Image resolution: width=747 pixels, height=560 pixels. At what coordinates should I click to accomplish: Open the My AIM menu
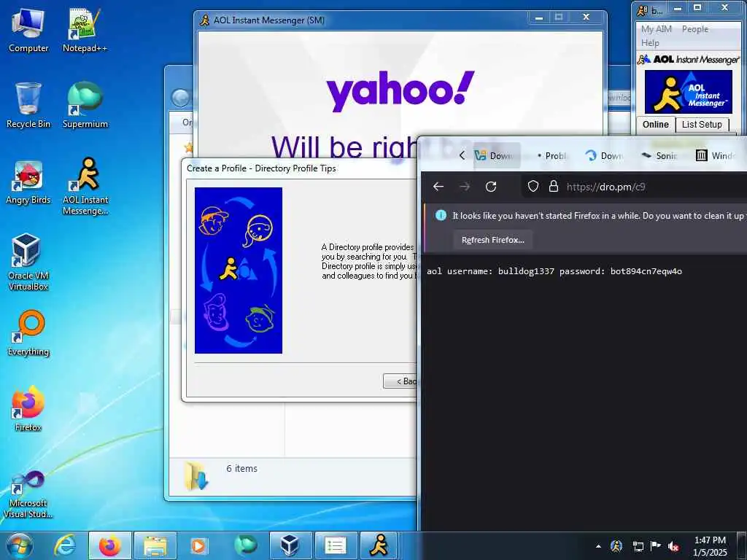tap(656, 29)
